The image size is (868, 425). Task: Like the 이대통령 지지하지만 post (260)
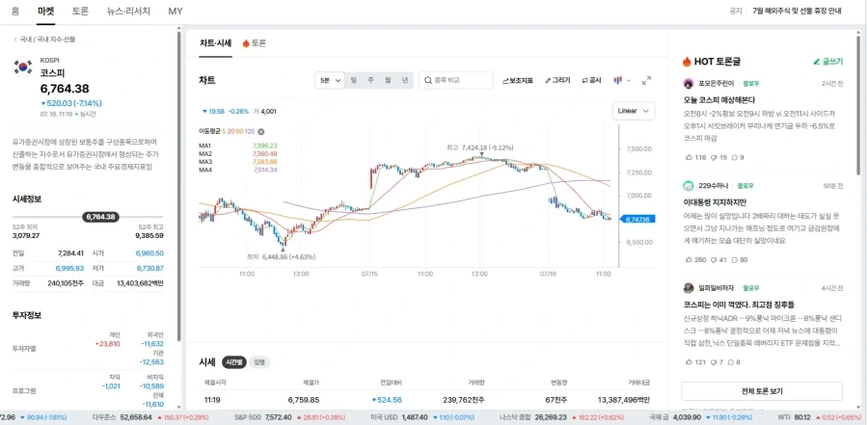click(696, 259)
